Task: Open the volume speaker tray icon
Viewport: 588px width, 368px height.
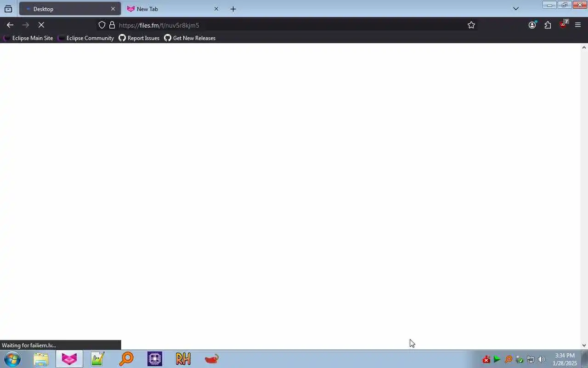Action: tap(542, 360)
